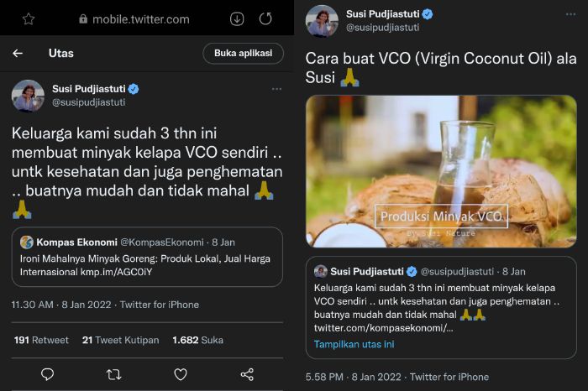588x391 pixels.
Task: Click the bookmark star icon
Action: 28,18
